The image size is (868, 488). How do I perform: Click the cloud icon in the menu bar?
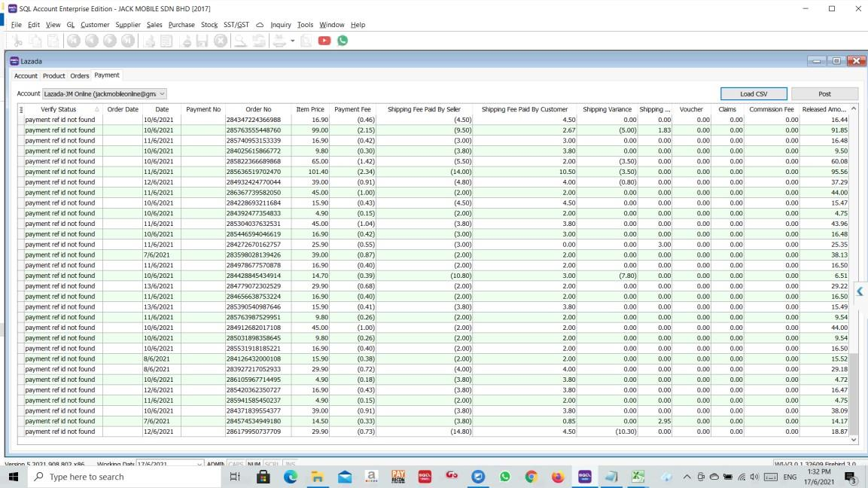point(260,25)
